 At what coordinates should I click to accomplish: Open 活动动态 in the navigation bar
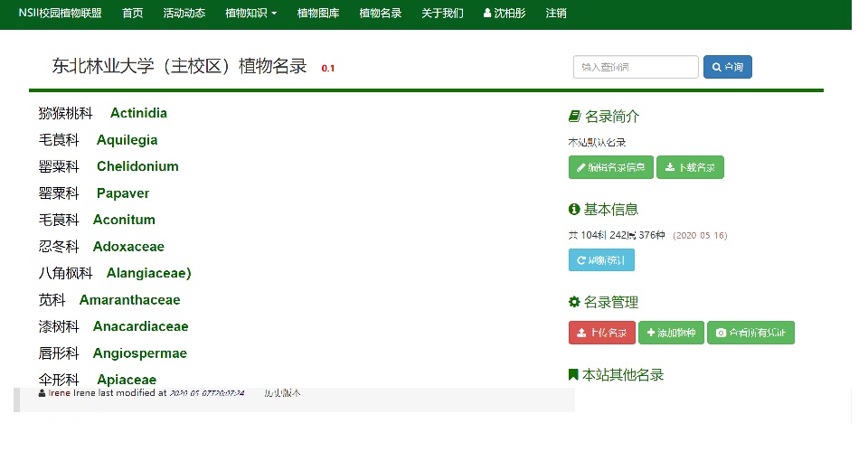(184, 14)
